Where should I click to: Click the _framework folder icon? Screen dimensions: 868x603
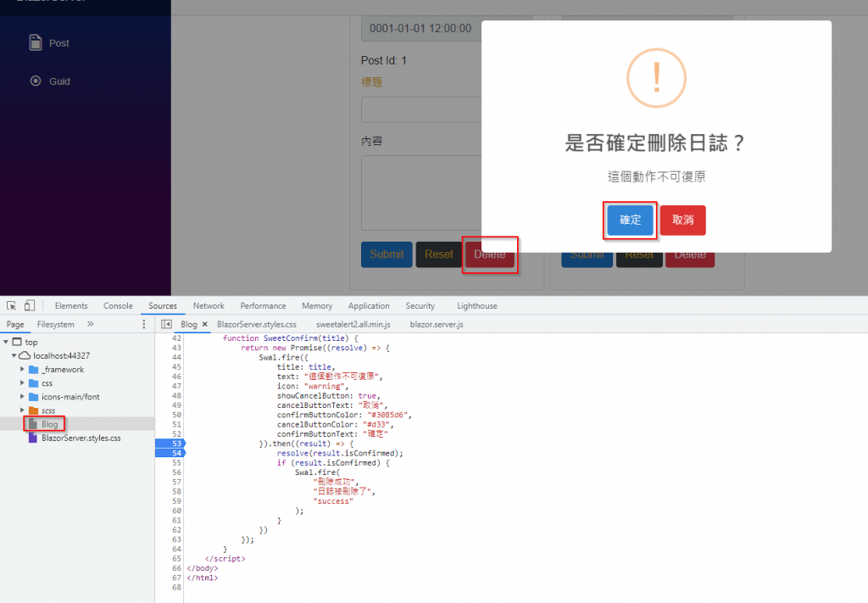coord(34,369)
